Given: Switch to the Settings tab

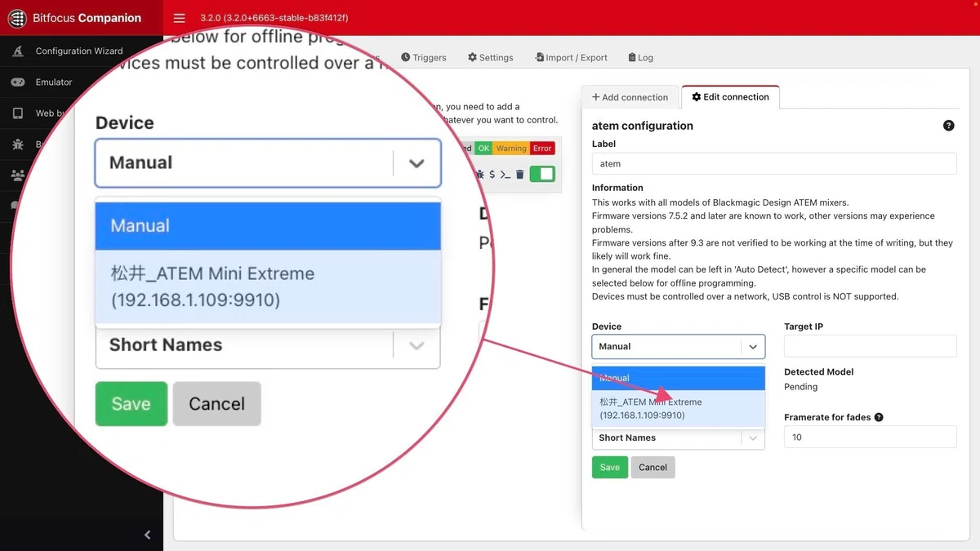Looking at the screenshot, I should 491,58.
